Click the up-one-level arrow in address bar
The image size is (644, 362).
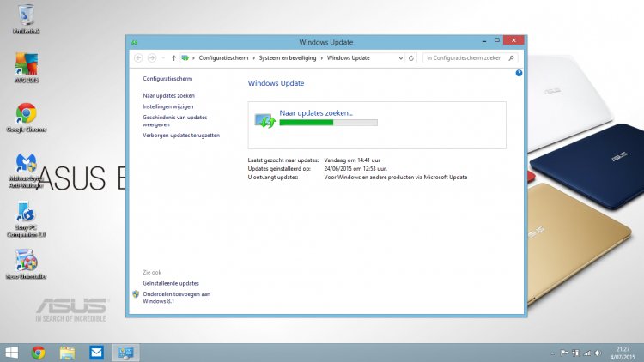pyautogui.click(x=174, y=57)
